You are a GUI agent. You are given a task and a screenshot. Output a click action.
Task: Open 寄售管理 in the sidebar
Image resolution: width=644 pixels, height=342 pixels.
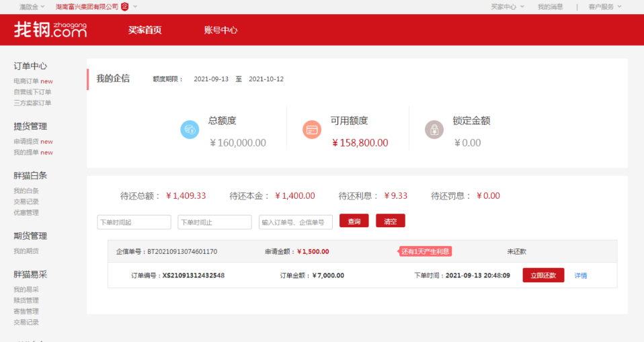click(26, 311)
